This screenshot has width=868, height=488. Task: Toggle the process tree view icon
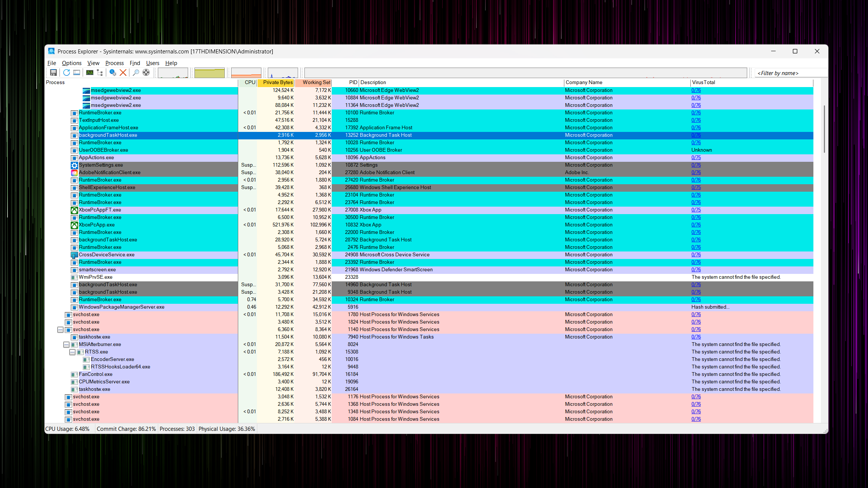click(x=100, y=73)
